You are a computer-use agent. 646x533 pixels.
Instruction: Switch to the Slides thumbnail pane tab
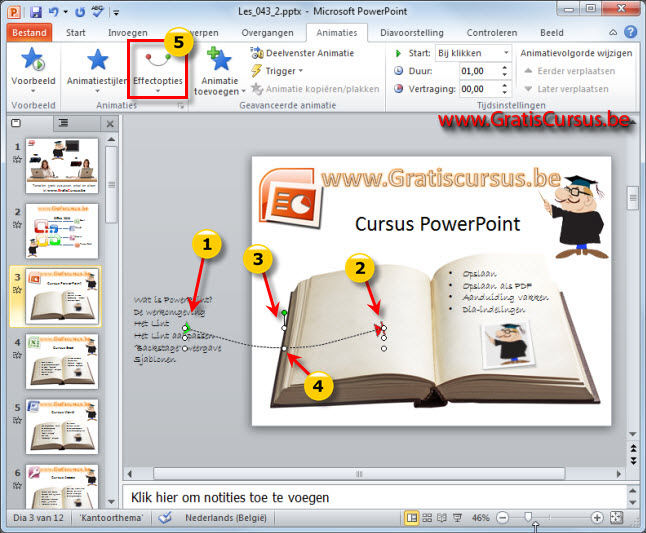pyautogui.click(x=16, y=123)
